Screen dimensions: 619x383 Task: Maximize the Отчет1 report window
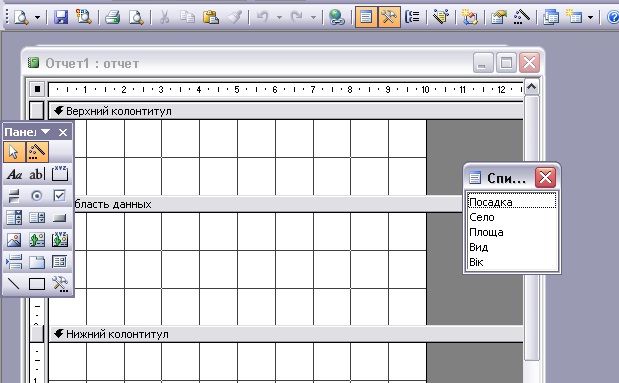[x=506, y=63]
